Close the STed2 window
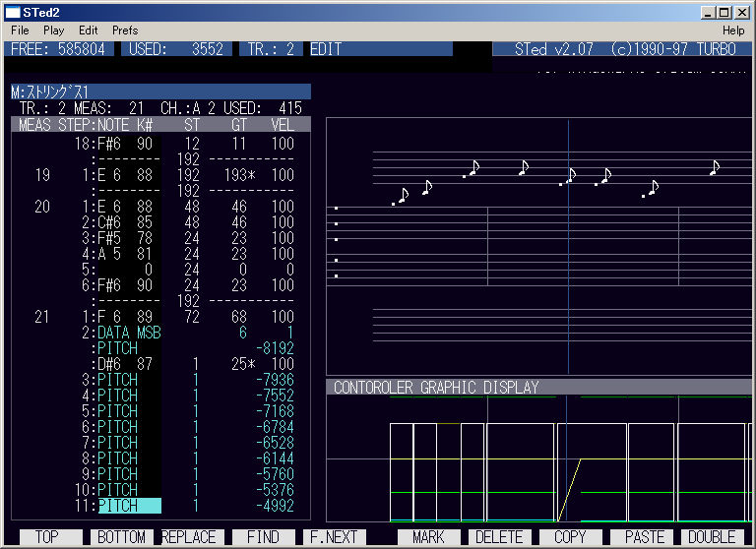 (742, 13)
